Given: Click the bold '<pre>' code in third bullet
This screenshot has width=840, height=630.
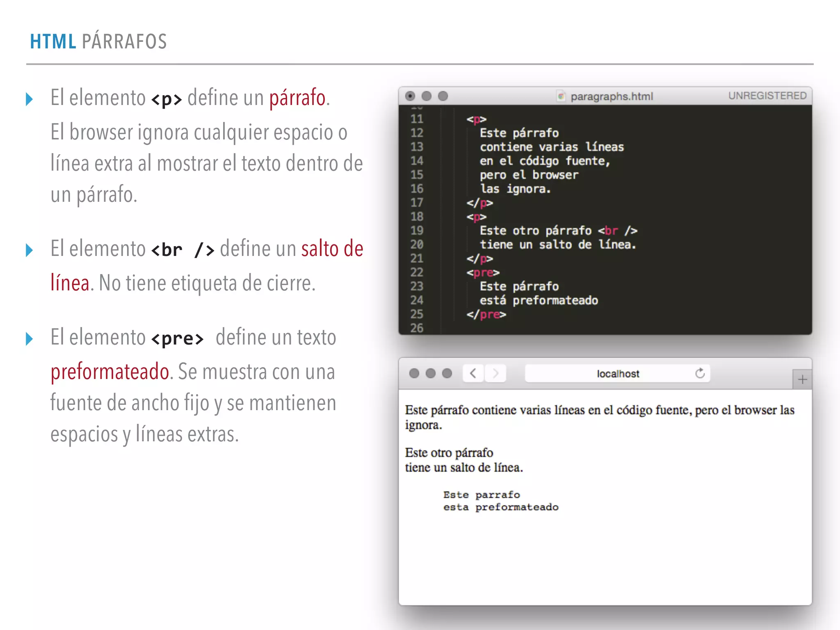Looking at the screenshot, I should click(x=177, y=339).
